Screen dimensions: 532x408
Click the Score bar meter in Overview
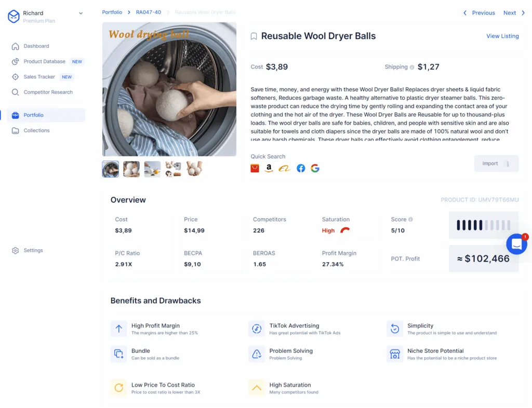tap(484, 225)
